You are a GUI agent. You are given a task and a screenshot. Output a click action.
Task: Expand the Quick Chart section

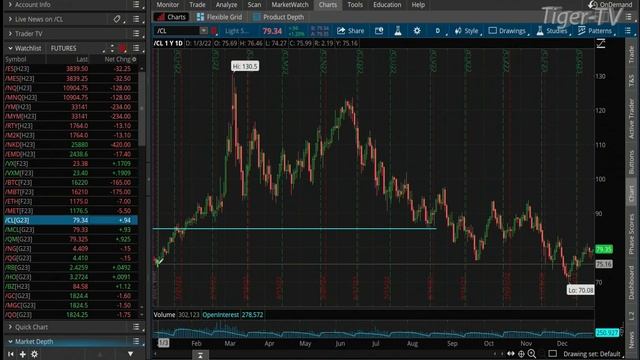(x=10, y=327)
